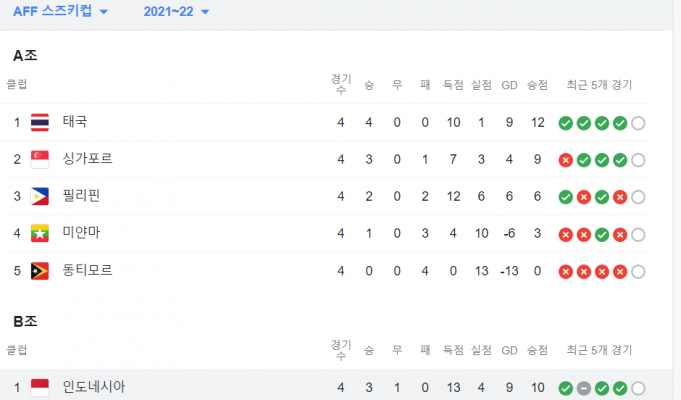Expand the 2021~22 season dropdown
This screenshot has width=681, height=400.
tap(177, 12)
